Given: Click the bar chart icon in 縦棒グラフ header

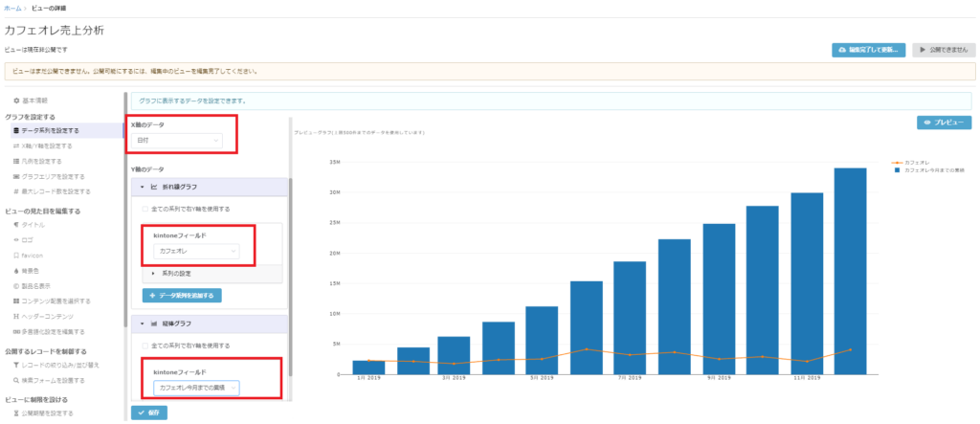Looking at the screenshot, I should (x=154, y=324).
